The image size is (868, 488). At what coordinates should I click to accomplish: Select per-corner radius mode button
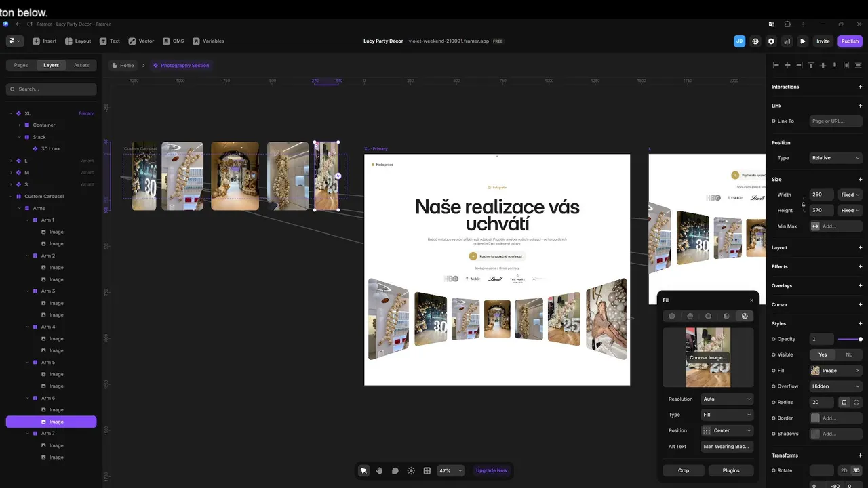click(x=856, y=402)
